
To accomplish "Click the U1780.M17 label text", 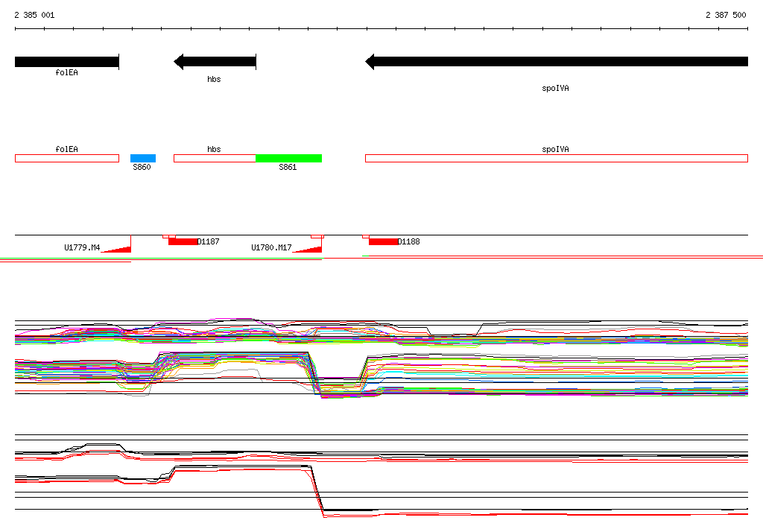I will click(271, 248).
